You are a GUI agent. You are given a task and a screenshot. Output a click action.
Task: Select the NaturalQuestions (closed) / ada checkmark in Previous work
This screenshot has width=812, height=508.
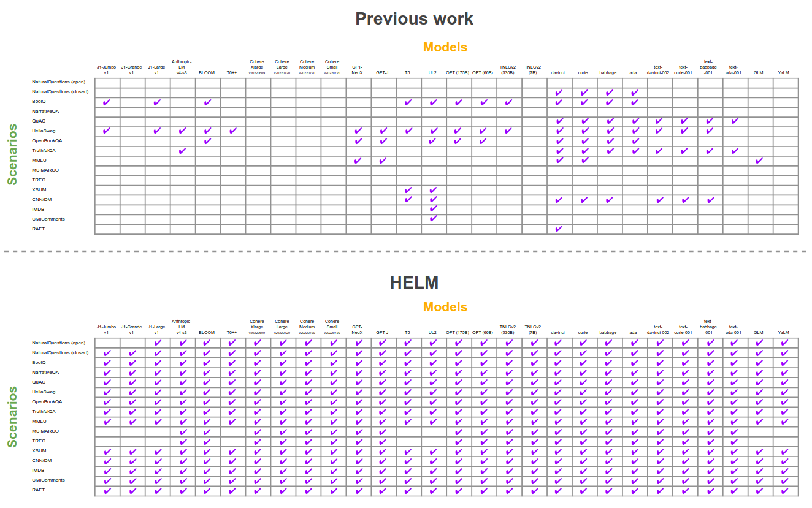[x=635, y=93]
